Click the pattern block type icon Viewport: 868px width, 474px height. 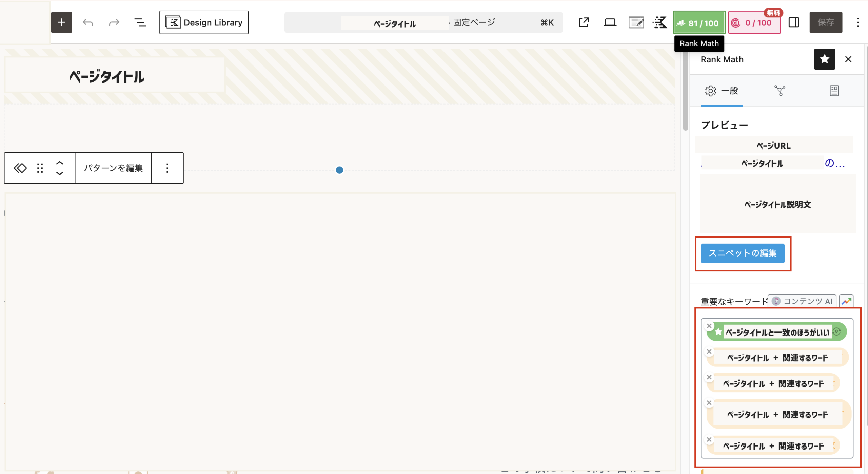[20, 168]
